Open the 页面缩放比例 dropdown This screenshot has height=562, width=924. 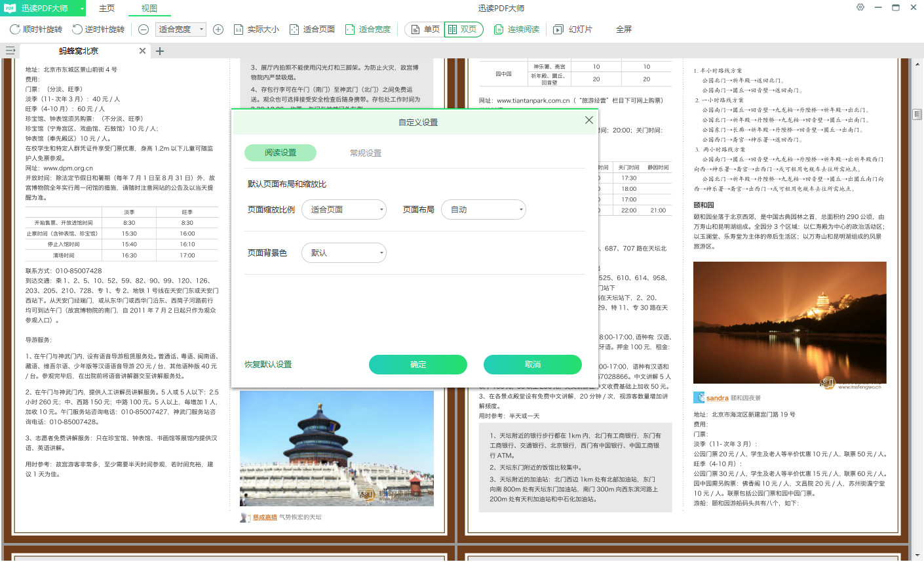(x=344, y=210)
